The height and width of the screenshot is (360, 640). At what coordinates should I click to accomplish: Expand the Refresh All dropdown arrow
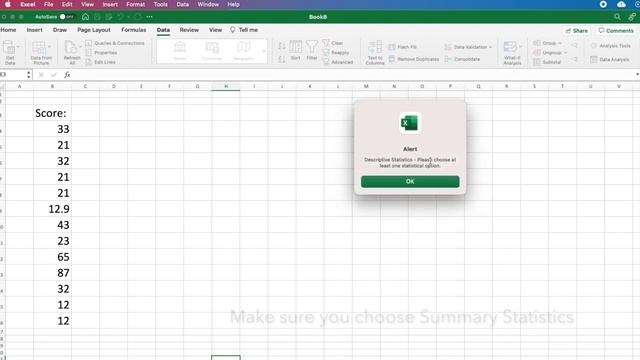(x=80, y=47)
